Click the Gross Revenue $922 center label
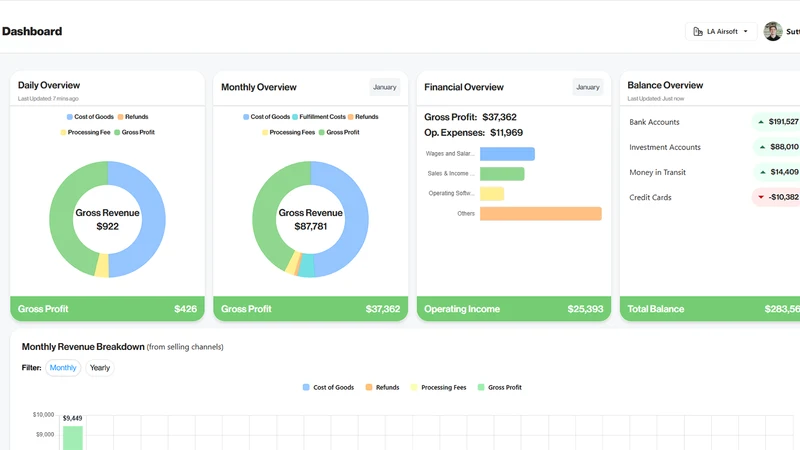This screenshot has width=800, height=450. click(x=107, y=219)
